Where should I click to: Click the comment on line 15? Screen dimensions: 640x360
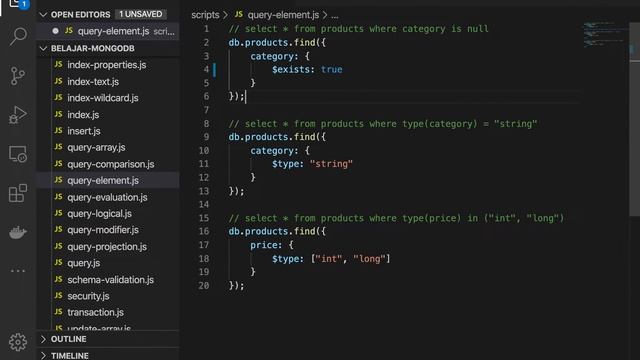(x=396, y=218)
